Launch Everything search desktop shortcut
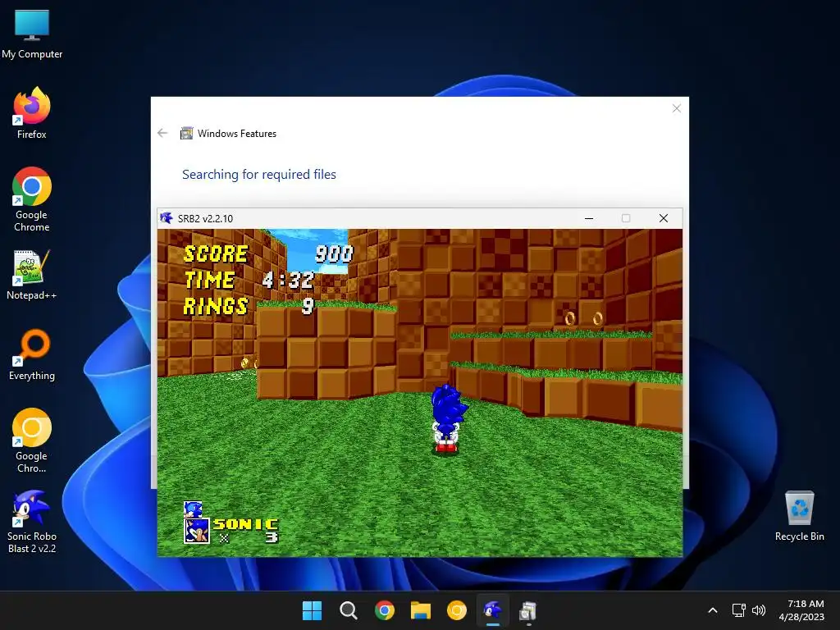 pyautogui.click(x=32, y=354)
